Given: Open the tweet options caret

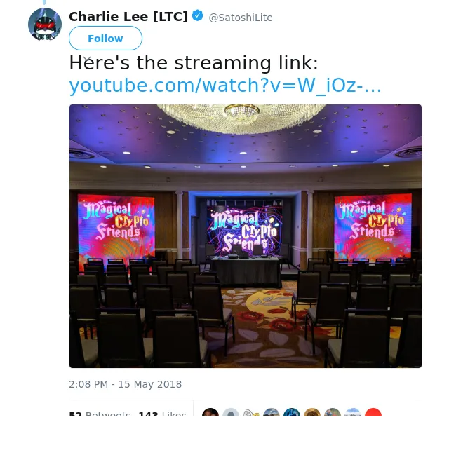Looking at the screenshot, I should click(87, 59).
